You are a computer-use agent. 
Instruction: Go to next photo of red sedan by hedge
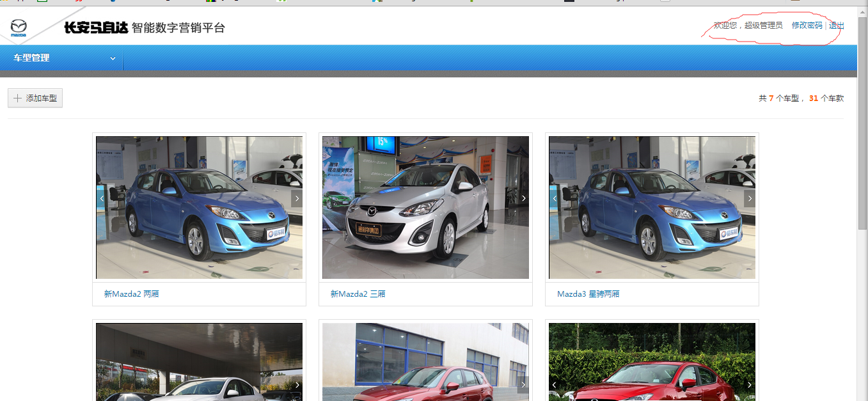point(750,385)
